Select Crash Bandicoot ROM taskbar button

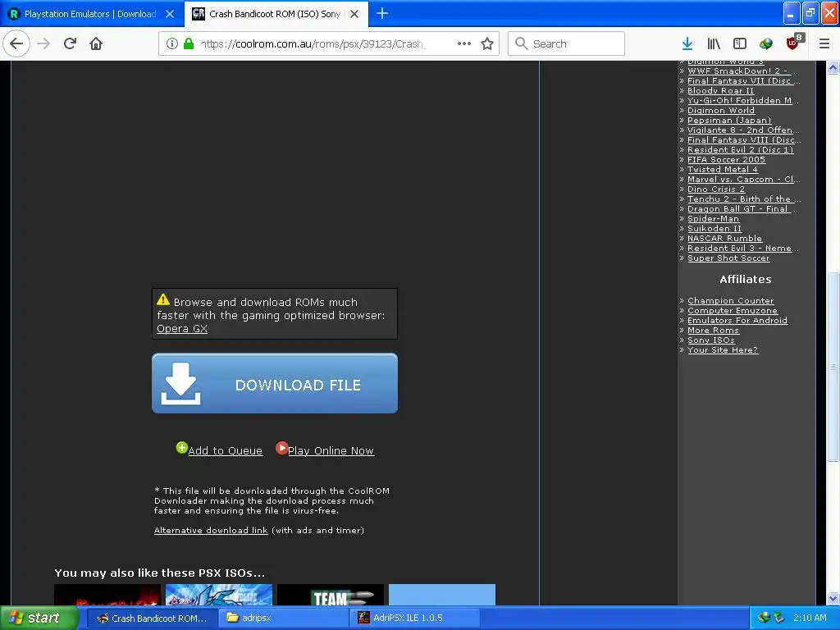click(153, 618)
